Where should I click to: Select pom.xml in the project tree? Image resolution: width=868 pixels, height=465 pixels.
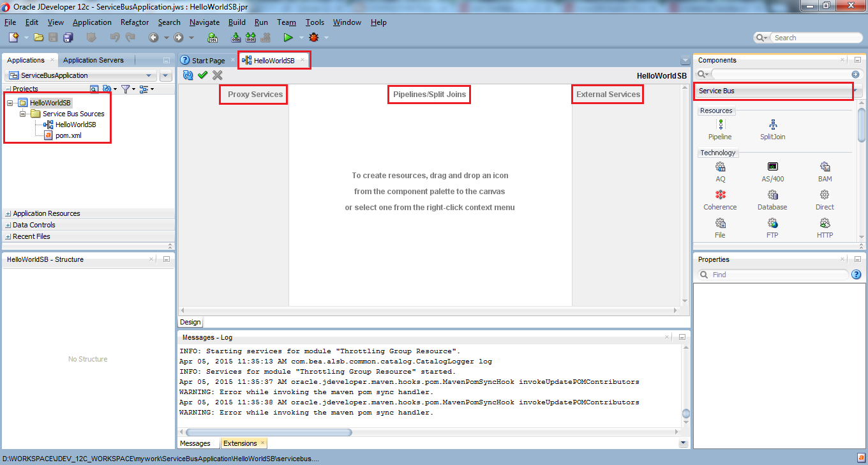click(x=68, y=135)
